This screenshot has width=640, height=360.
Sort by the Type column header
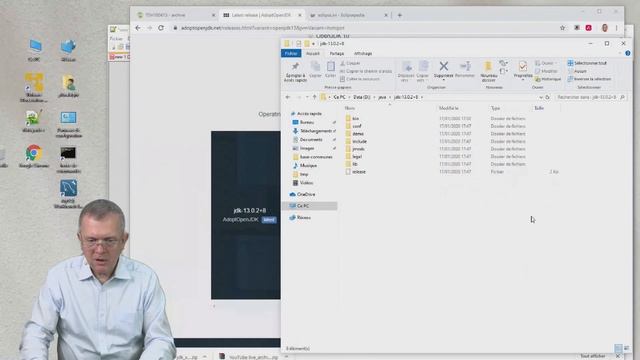click(495, 108)
